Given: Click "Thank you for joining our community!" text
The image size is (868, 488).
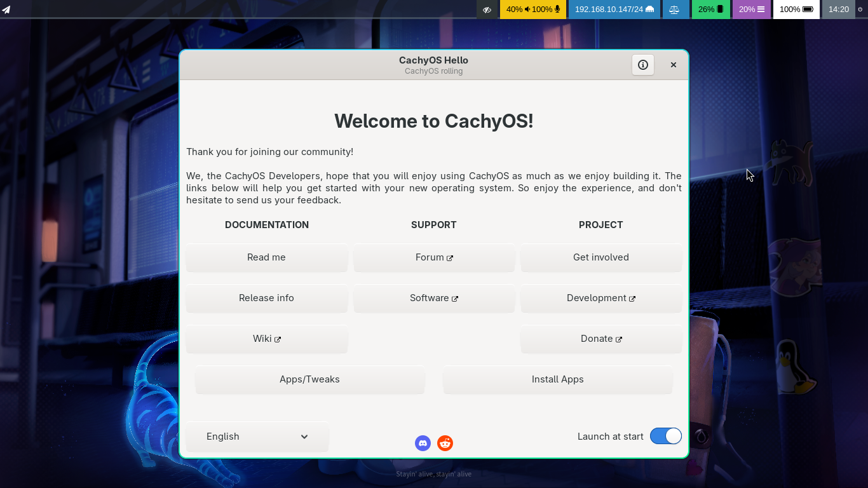Looking at the screenshot, I should 269,152.
